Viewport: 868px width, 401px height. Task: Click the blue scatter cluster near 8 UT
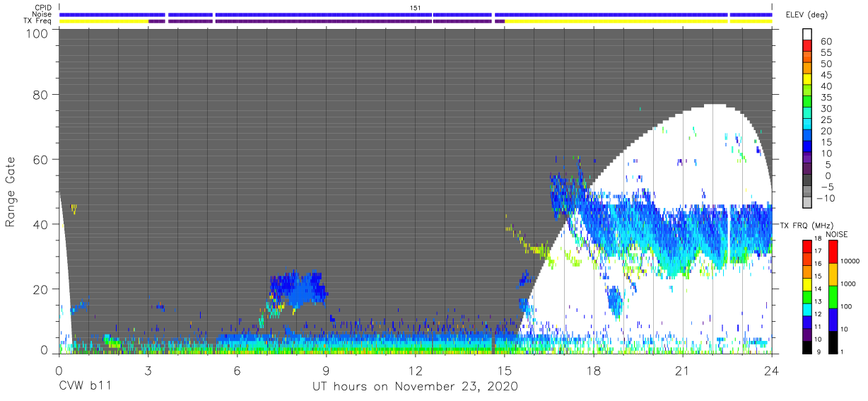click(x=298, y=289)
